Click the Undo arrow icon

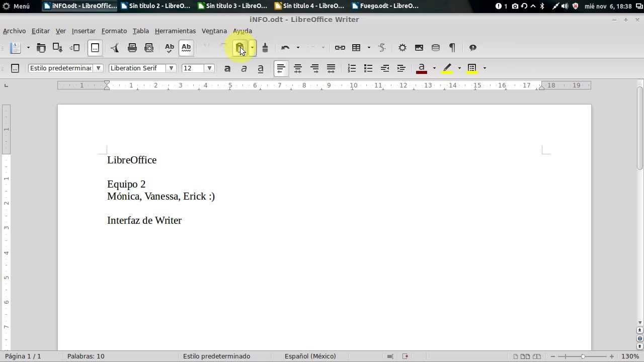tap(285, 48)
